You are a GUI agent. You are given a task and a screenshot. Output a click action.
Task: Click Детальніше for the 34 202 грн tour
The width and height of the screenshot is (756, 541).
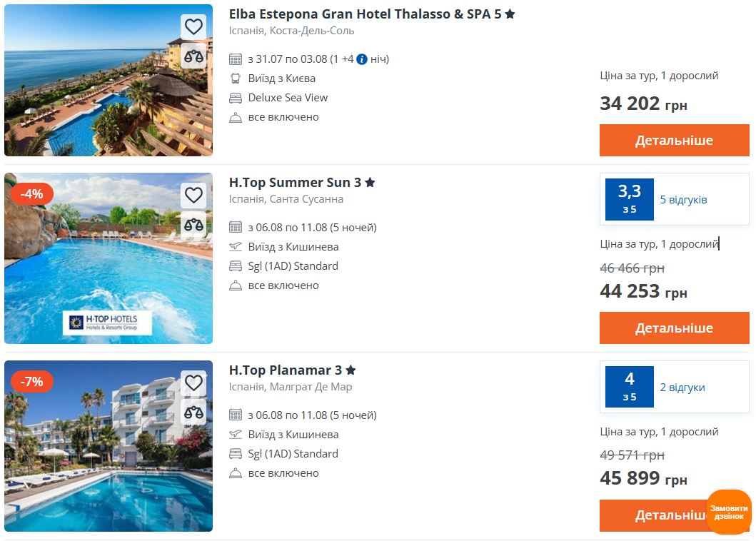674,141
